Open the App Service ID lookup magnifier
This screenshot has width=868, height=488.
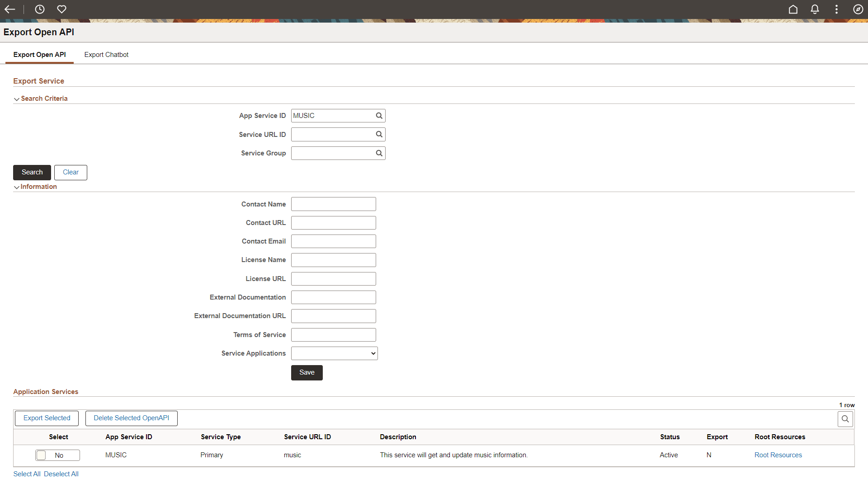pos(379,115)
